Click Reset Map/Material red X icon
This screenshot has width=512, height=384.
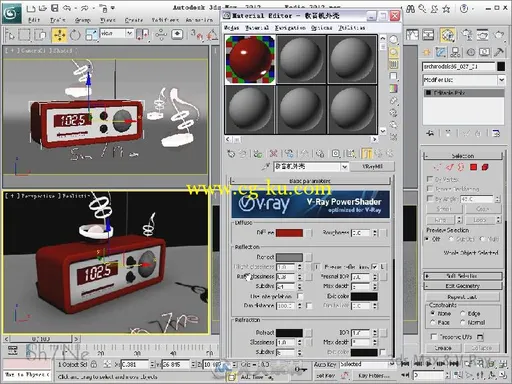[274, 154]
